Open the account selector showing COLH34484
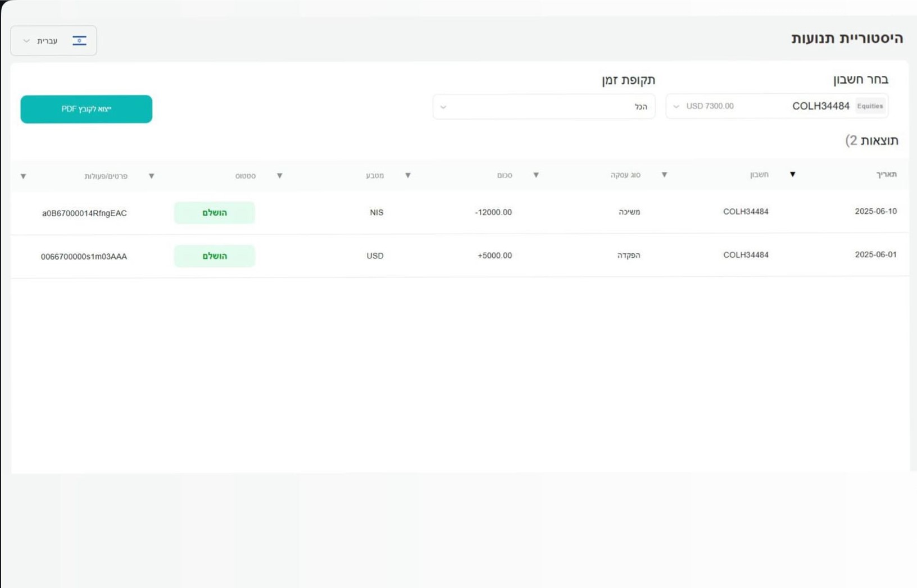This screenshot has width=917, height=588. tap(777, 106)
